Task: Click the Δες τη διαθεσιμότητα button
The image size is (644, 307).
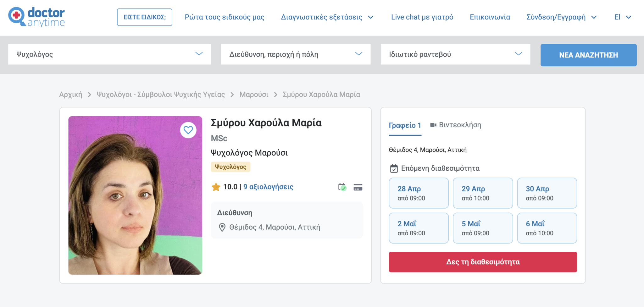Action: (x=483, y=262)
